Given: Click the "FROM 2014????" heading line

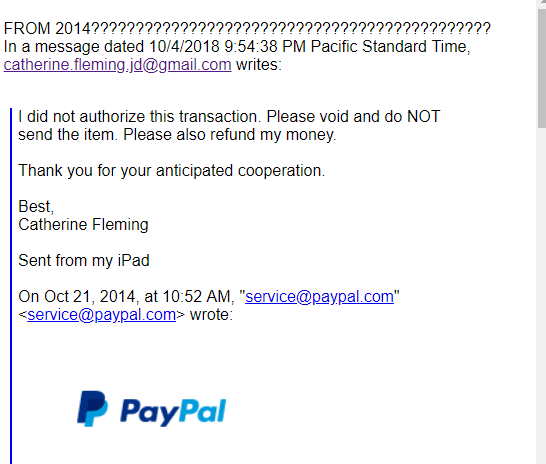Looking at the screenshot, I should pos(247,29).
